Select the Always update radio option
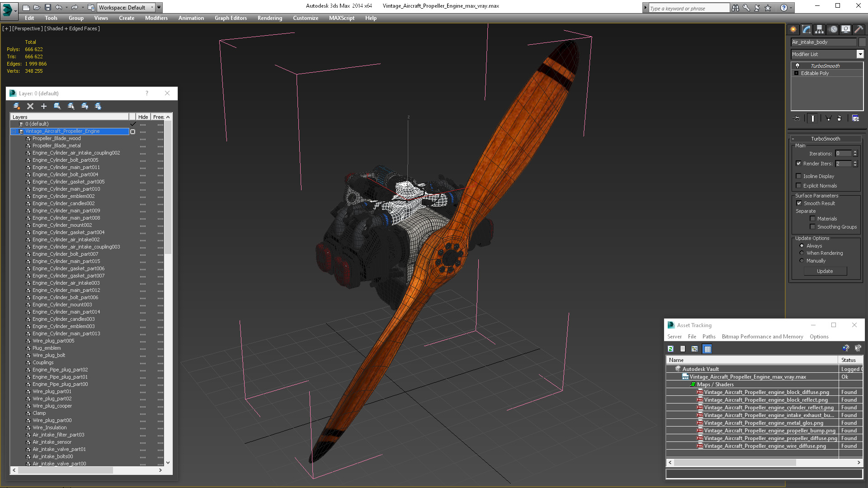 pyautogui.click(x=802, y=246)
